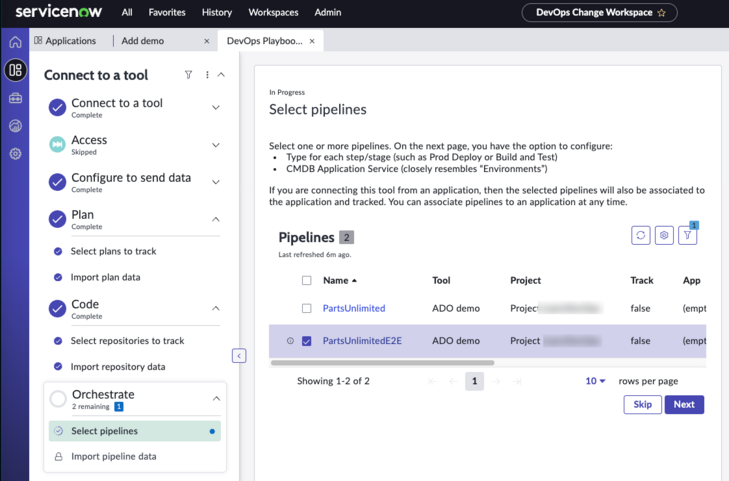Open the Import repository data step
This screenshot has height=481, width=729.
[118, 367]
